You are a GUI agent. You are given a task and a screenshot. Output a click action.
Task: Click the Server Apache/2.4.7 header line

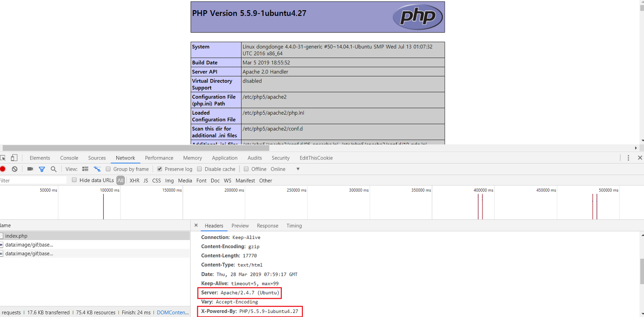[240, 292]
